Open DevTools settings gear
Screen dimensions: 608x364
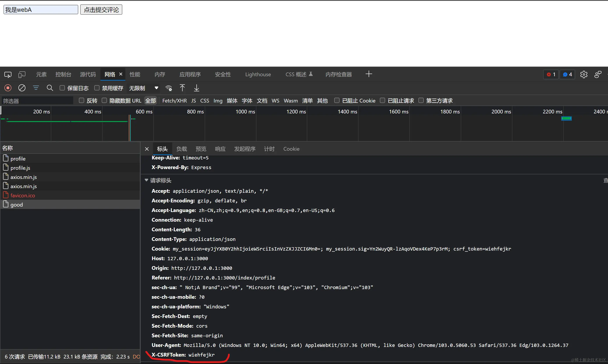(584, 74)
